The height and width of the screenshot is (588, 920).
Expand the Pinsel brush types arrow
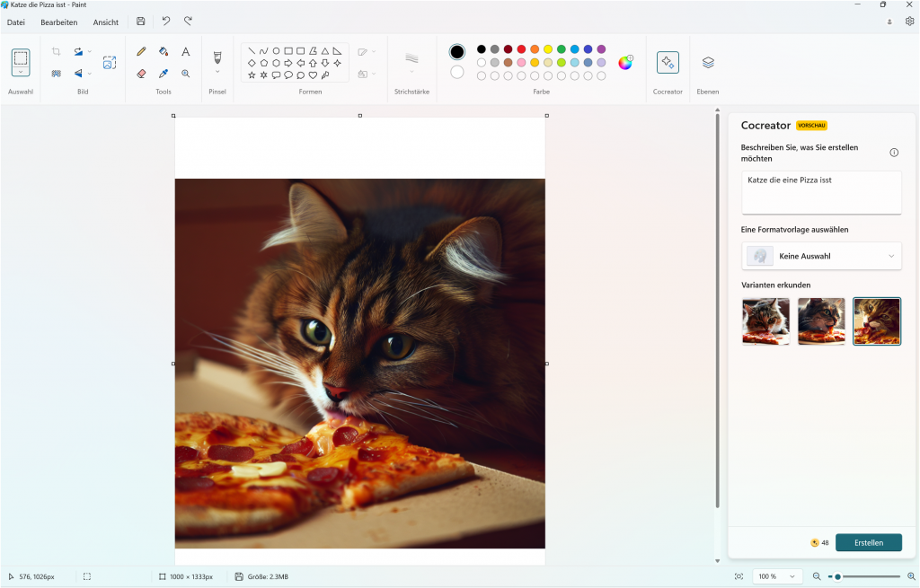click(x=217, y=72)
